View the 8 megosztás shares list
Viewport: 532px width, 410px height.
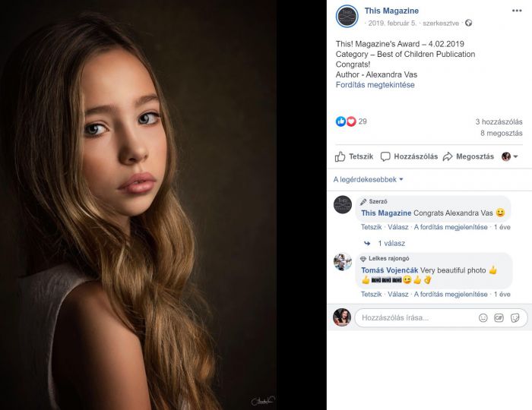pyautogui.click(x=501, y=133)
